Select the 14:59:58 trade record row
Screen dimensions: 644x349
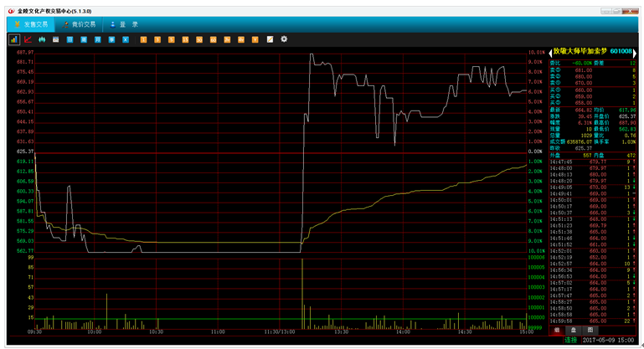coord(593,321)
